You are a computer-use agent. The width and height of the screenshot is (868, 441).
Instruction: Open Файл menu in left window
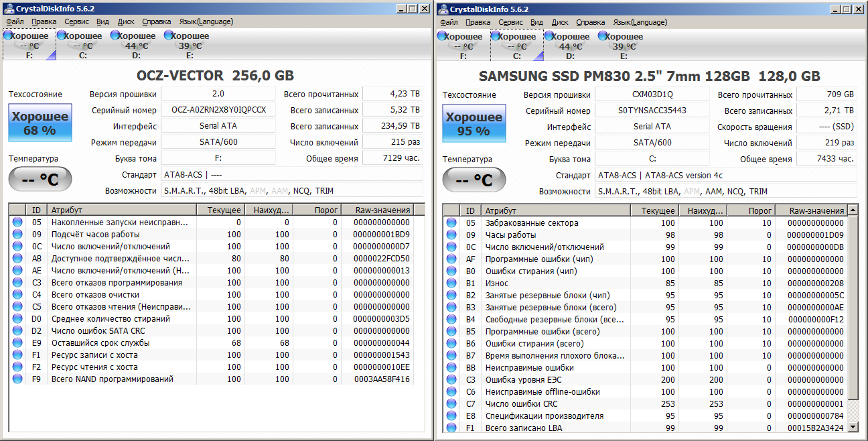pyautogui.click(x=15, y=21)
